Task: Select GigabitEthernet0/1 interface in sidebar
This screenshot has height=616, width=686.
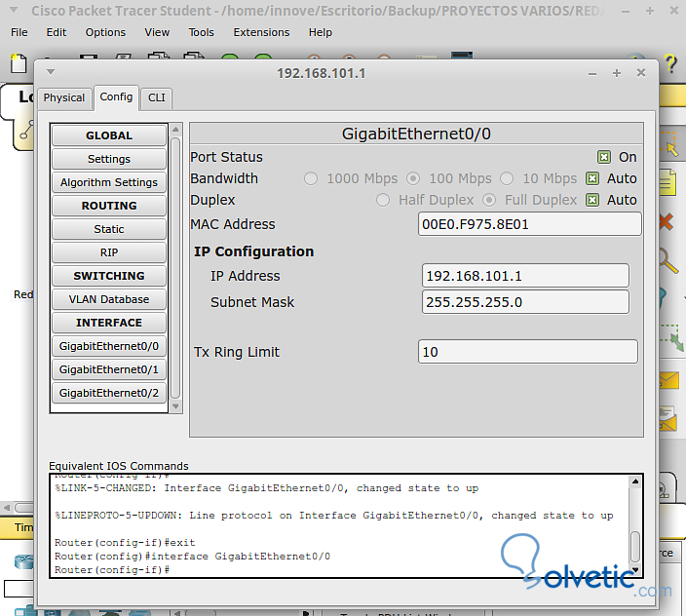Action: [109, 369]
